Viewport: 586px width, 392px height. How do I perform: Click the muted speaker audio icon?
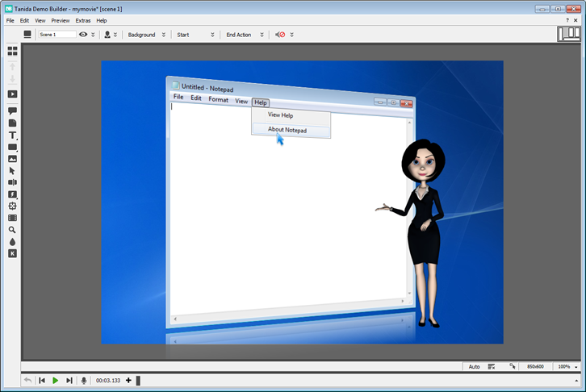(x=280, y=35)
